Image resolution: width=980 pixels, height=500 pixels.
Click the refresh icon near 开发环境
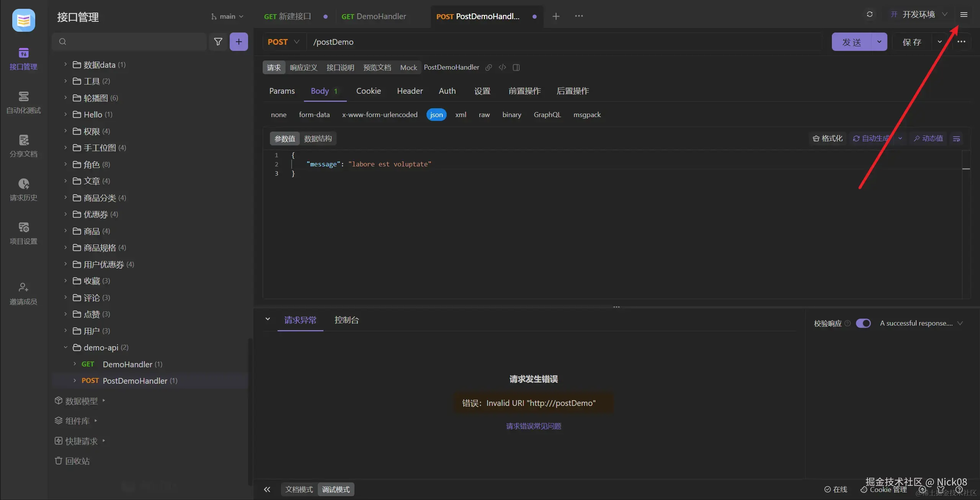point(869,15)
